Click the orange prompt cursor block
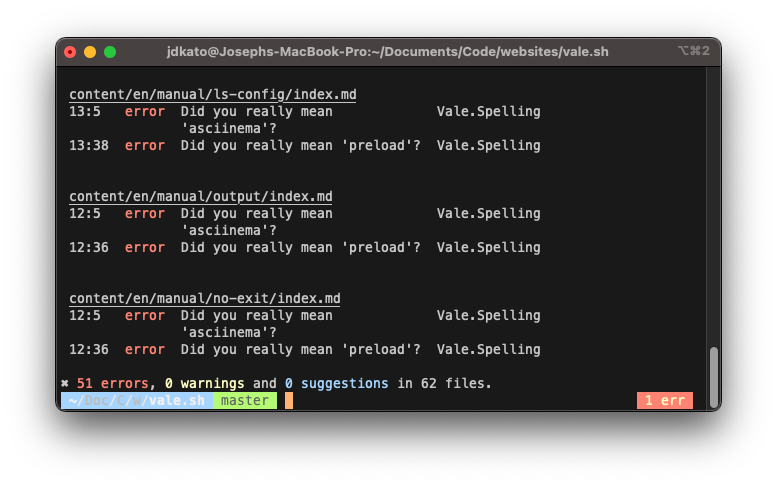The width and height of the screenshot is (777, 485). click(x=289, y=400)
